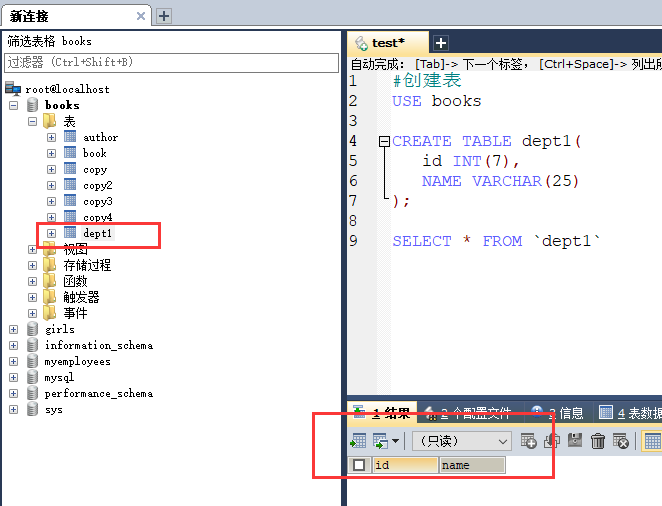Image resolution: width=662 pixels, height=506 pixels.
Task: Expand the dept1 table node
Action: (x=52, y=233)
